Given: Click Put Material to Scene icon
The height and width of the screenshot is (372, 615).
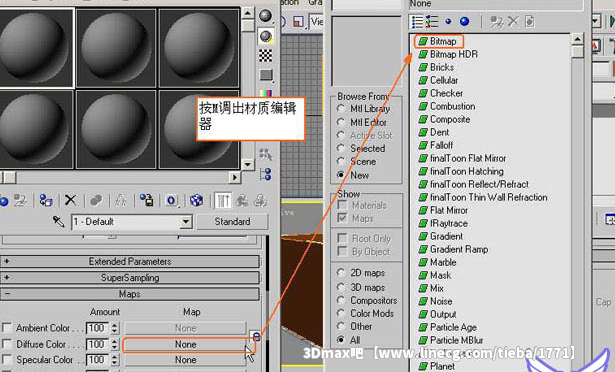Looking at the screenshot, I should point(20,201).
